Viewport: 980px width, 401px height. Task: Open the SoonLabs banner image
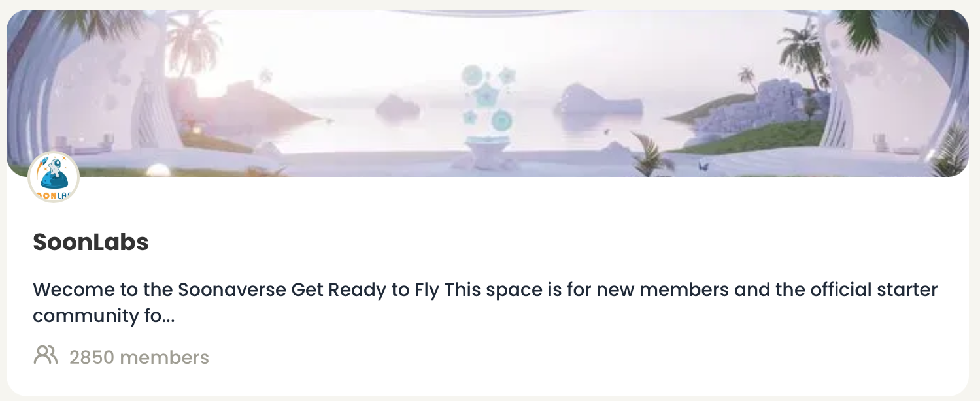coord(488,93)
